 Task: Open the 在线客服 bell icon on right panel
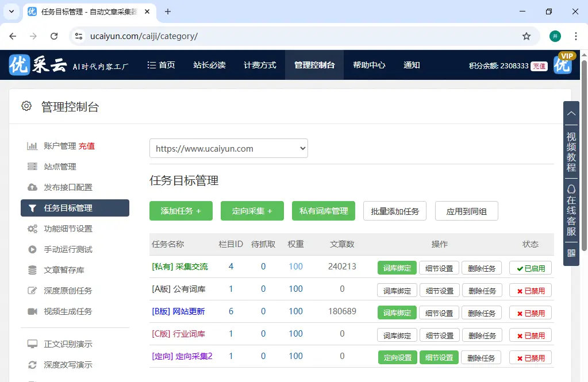click(570, 188)
